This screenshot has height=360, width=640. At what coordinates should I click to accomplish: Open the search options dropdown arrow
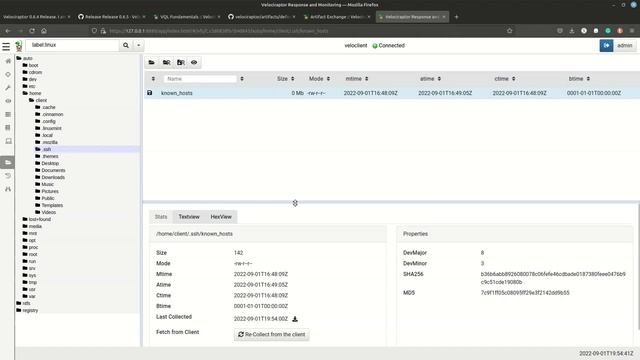coord(139,45)
